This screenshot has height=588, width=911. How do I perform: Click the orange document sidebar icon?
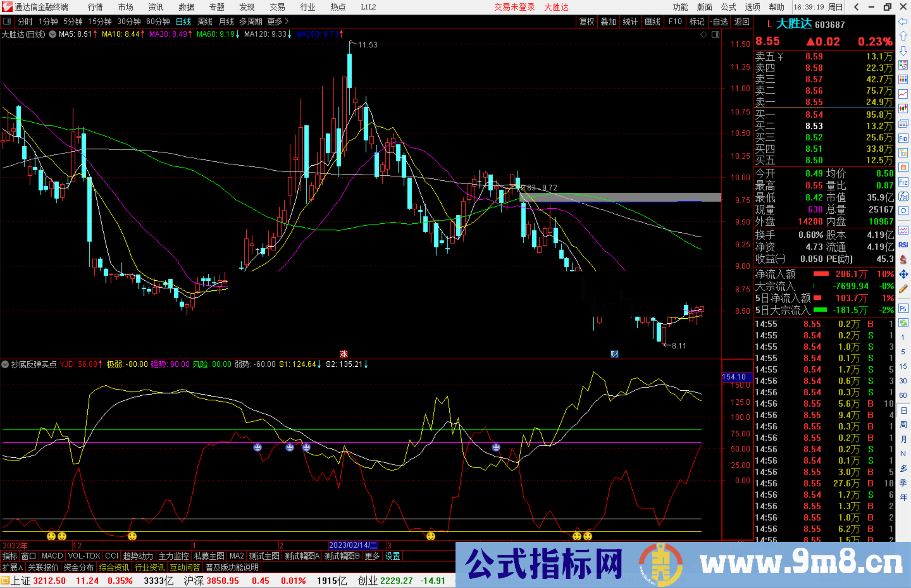[x=903, y=167]
